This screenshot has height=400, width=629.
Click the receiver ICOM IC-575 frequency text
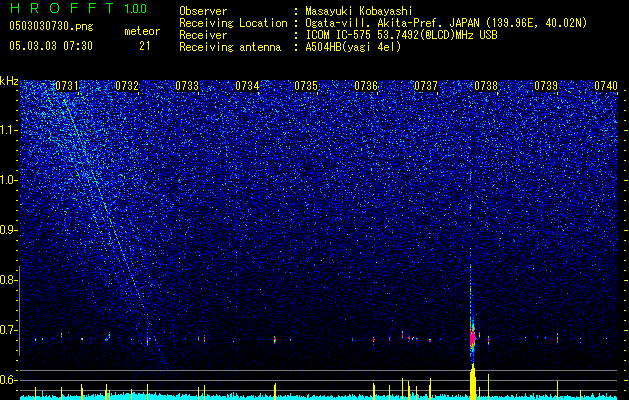point(401,35)
